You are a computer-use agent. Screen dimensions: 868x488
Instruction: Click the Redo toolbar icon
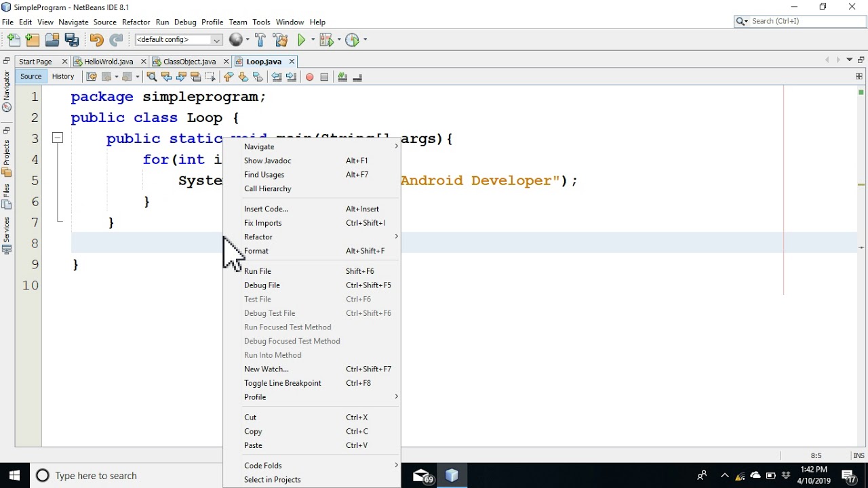pyautogui.click(x=117, y=40)
